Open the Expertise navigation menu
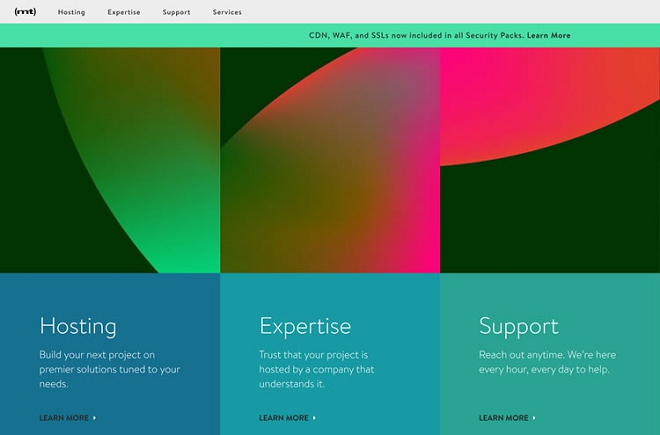This screenshot has width=660, height=435. coord(124,12)
